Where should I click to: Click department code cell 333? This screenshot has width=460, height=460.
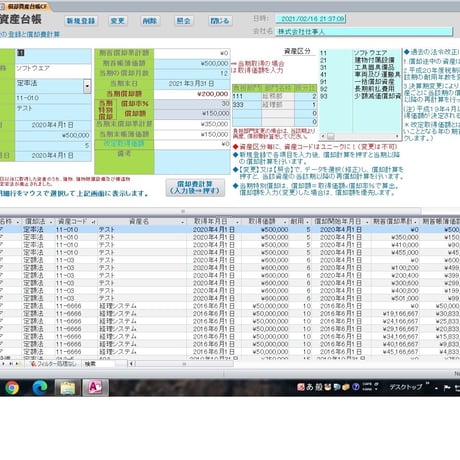click(247, 105)
